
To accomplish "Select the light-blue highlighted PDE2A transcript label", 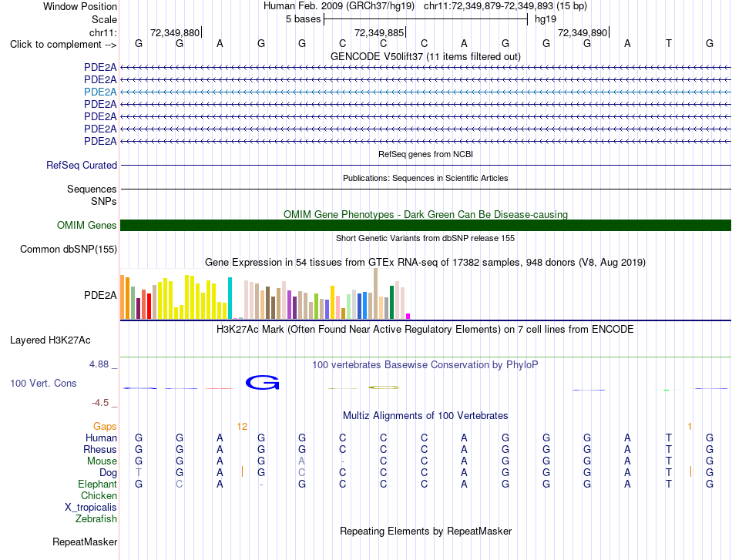I will 100,92.
